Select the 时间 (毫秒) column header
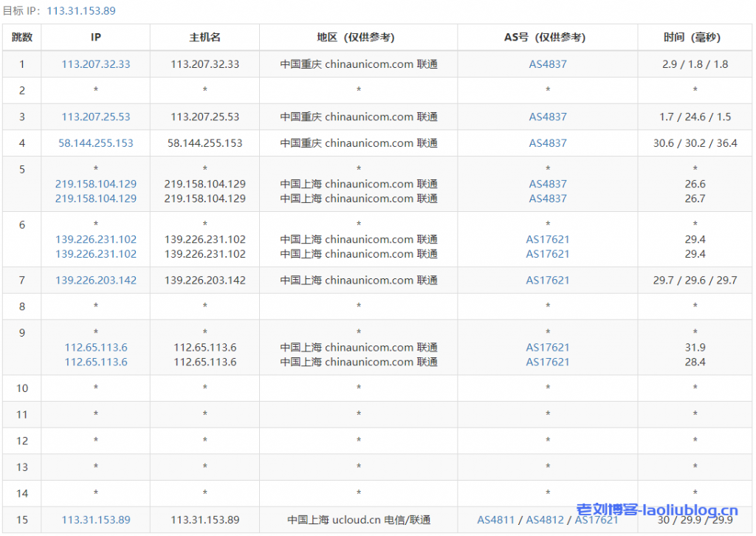 point(695,38)
